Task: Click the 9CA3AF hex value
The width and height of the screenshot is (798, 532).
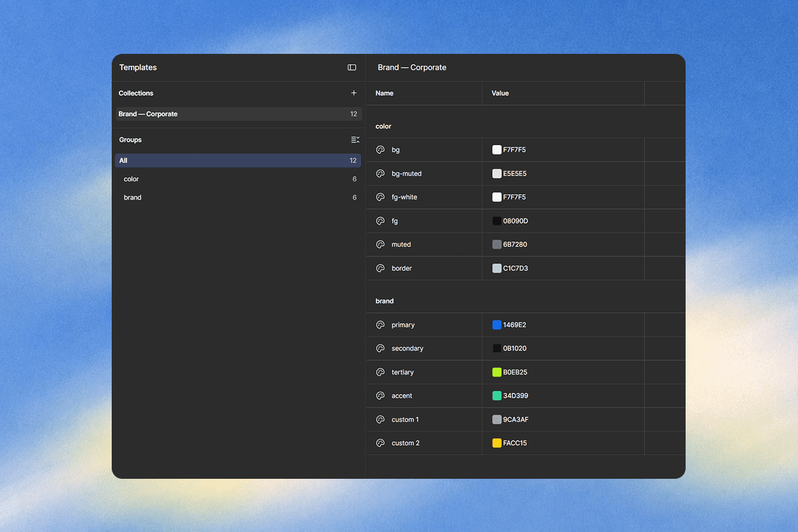Action: (516, 419)
